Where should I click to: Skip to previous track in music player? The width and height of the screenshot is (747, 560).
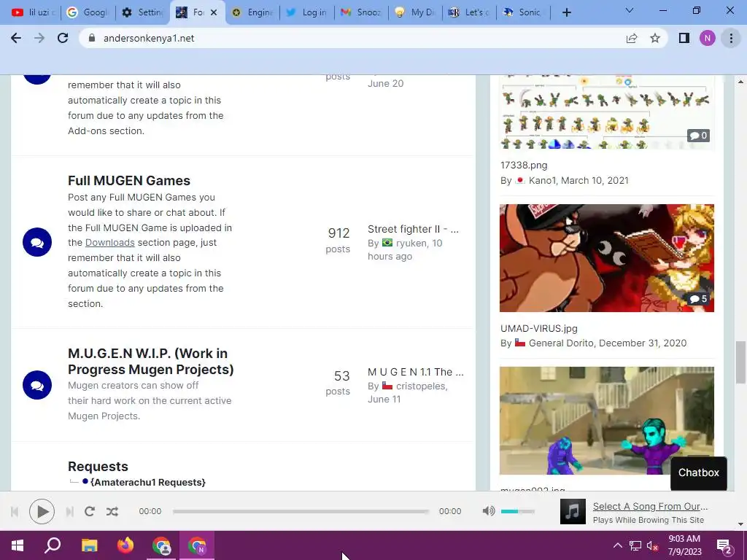click(15, 511)
